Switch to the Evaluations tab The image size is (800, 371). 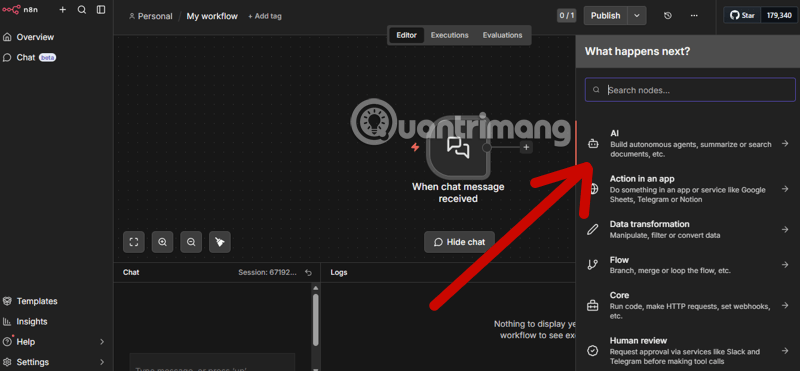coord(503,35)
